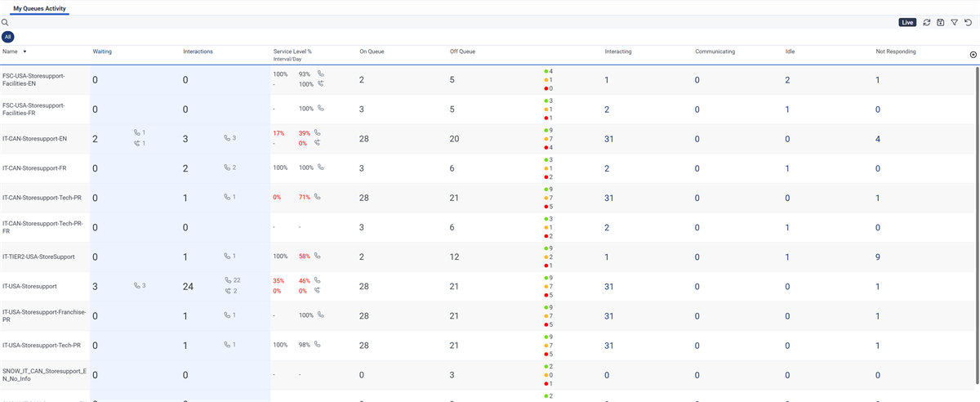Click the interactions phone icon for IT-USA-Storesupport-Tech-PR
The width and height of the screenshot is (980, 402).
pos(227,344)
